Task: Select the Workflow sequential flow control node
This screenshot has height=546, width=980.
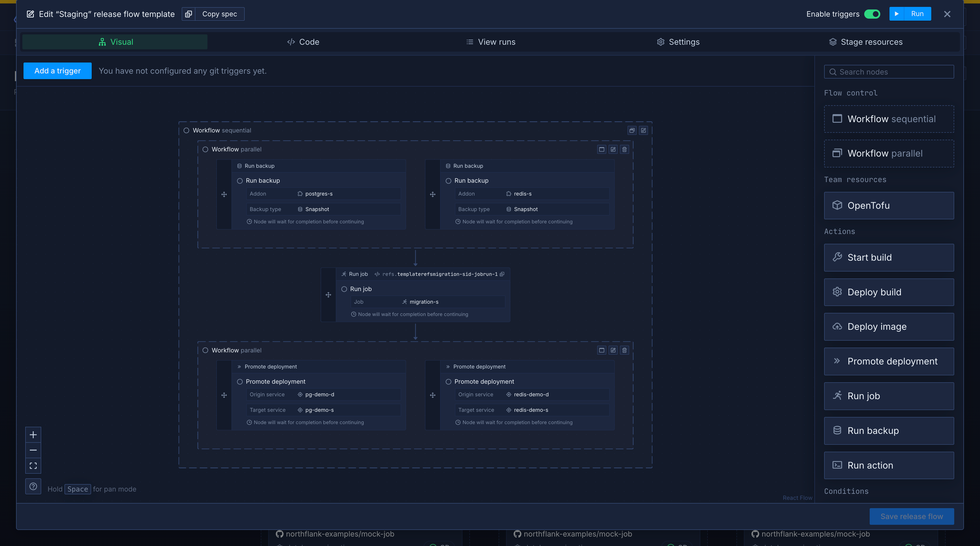Action: pyautogui.click(x=889, y=119)
